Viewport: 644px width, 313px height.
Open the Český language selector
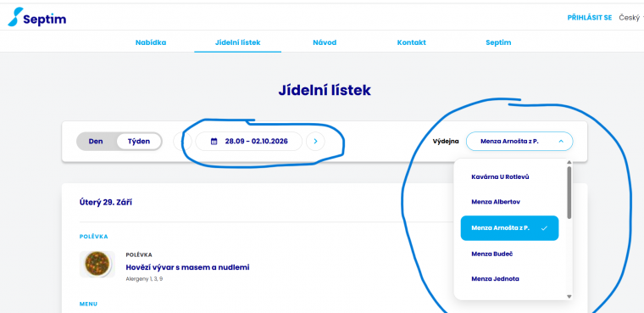[x=630, y=18]
